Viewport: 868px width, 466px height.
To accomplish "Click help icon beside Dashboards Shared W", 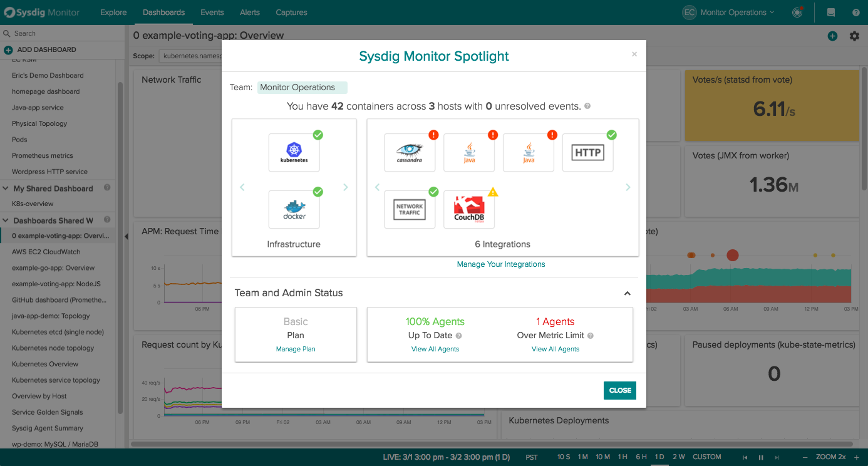I will (x=107, y=220).
